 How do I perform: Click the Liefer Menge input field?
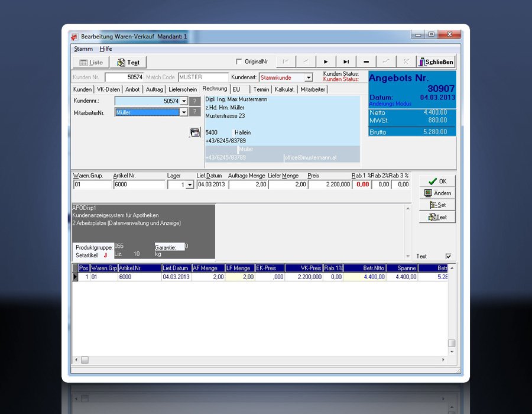click(288, 185)
